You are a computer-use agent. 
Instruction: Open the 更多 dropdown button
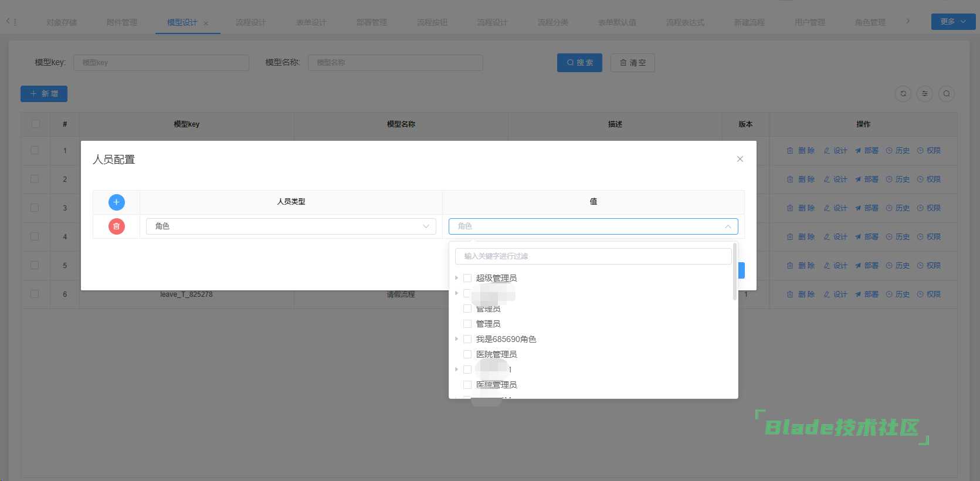pos(953,22)
